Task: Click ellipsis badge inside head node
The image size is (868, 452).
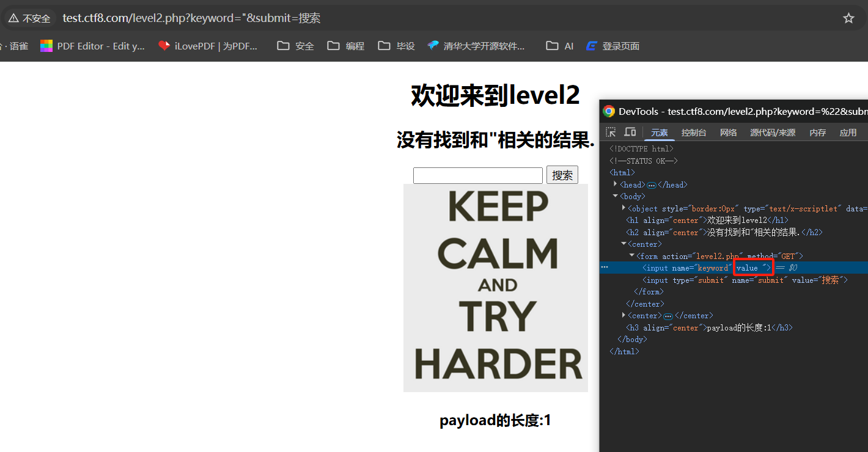Action: [x=652, y=185]
